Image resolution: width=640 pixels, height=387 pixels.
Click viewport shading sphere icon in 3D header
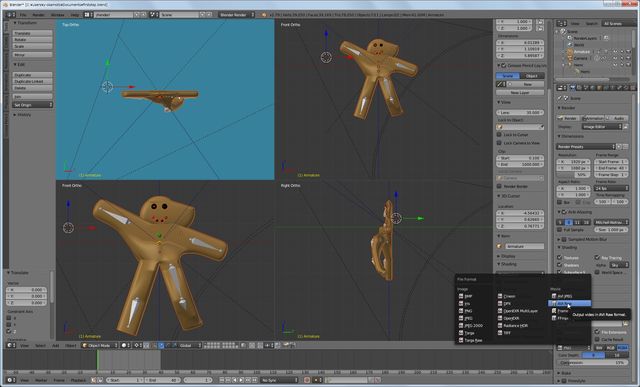(124, 345)
